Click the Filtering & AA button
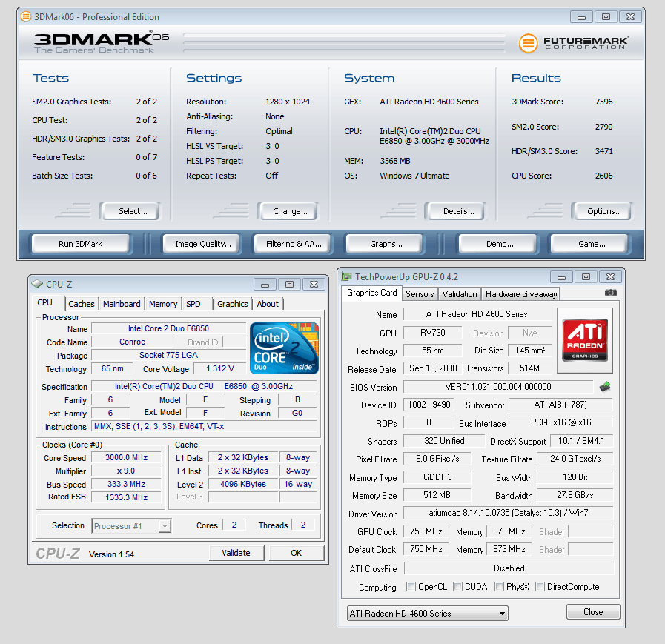 click(x=294, y=244)
